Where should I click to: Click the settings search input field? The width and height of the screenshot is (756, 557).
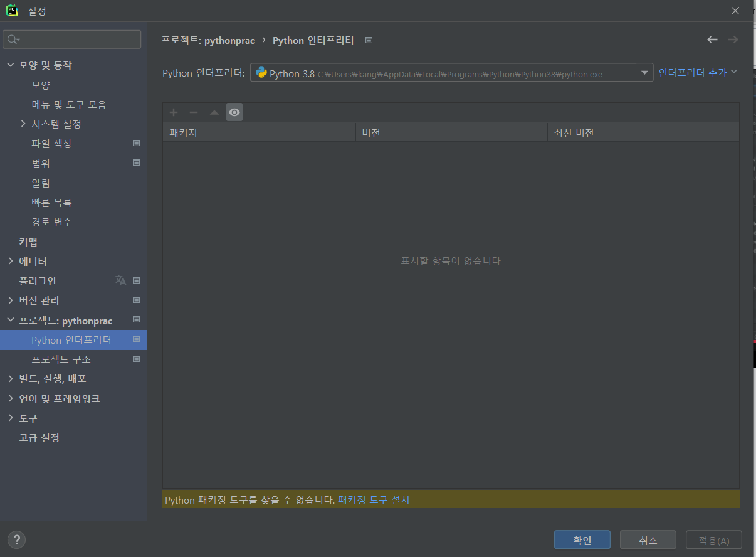72,40
